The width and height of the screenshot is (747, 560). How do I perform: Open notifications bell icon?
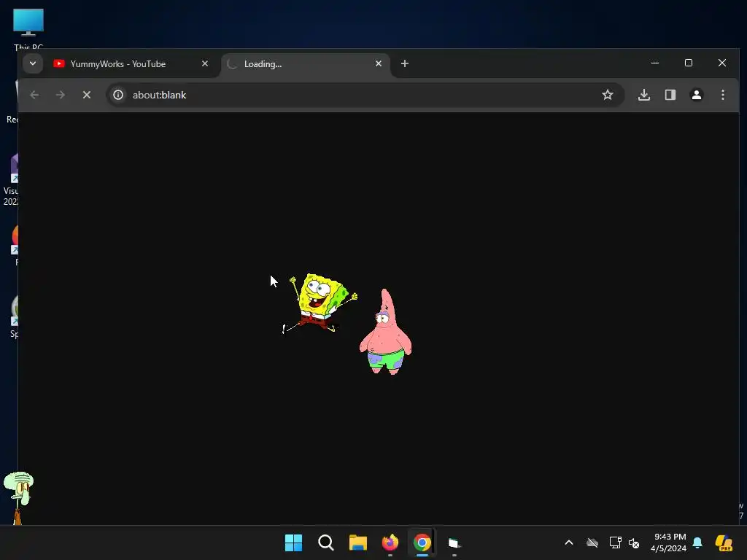[x=697, y=542]
